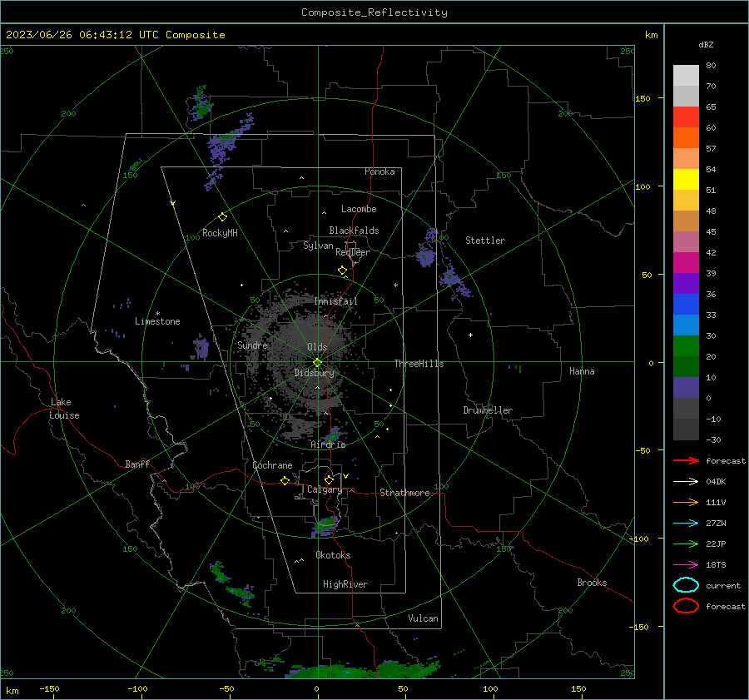The image size is (749, 700).
Task: Click the Hanna label
Action: 582,371
